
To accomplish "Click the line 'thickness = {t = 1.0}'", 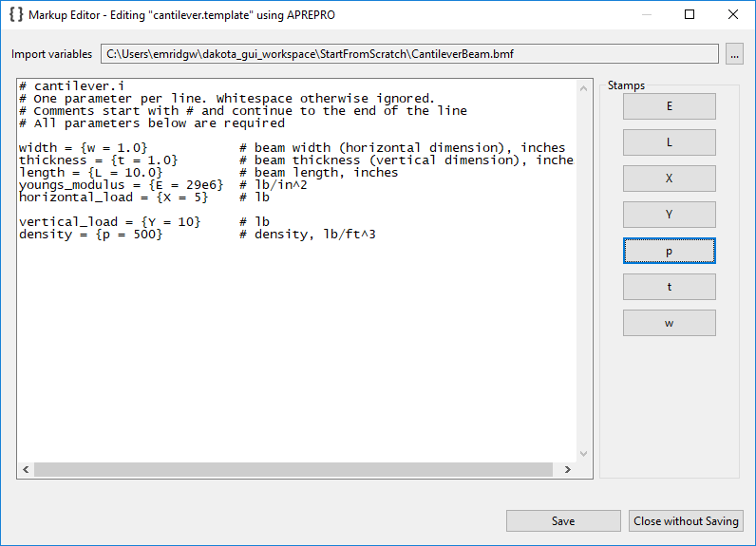I will coord(99,160).
